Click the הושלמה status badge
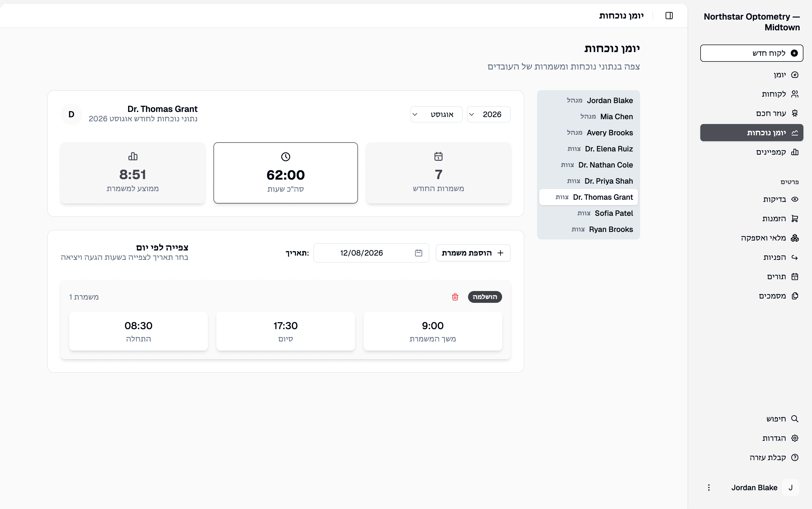812x509 pixels. [485, 297]
